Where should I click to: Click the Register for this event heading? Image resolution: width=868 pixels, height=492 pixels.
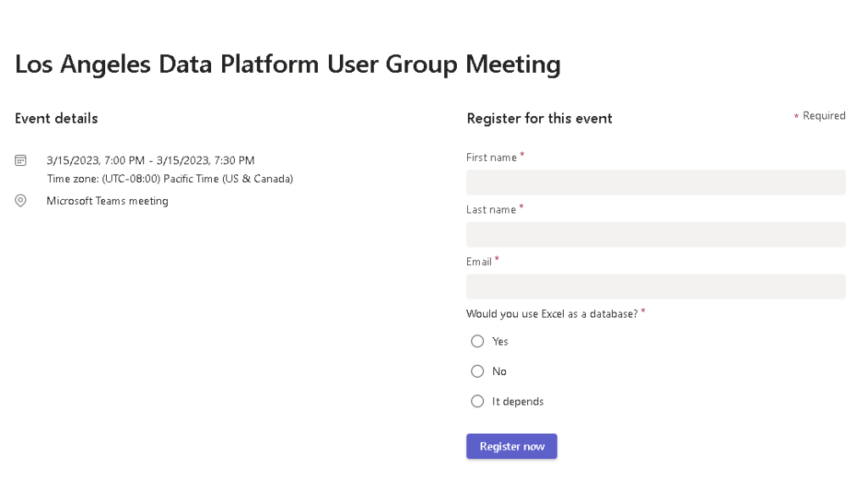click(x=539, y=119)
